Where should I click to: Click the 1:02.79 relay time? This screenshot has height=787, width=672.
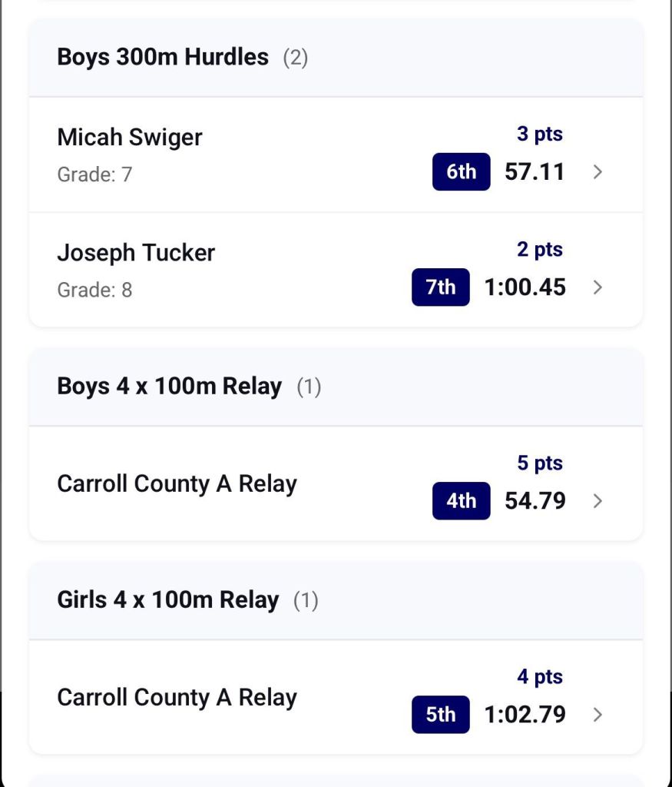[x=525, y=715]
